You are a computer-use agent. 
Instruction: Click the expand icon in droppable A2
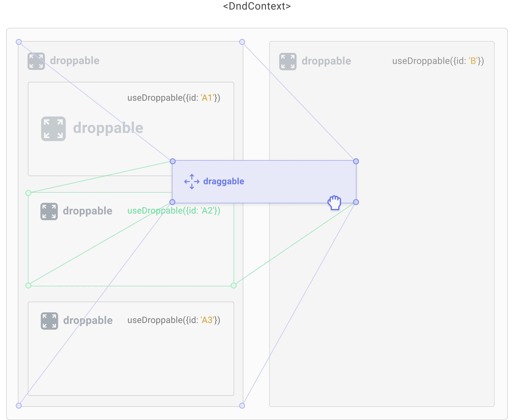(x=49, y=211)
